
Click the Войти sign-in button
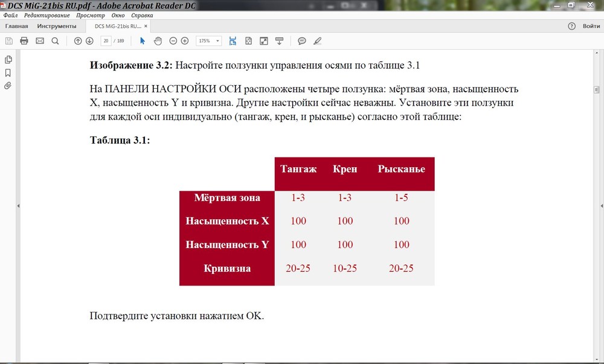[591, 26]
